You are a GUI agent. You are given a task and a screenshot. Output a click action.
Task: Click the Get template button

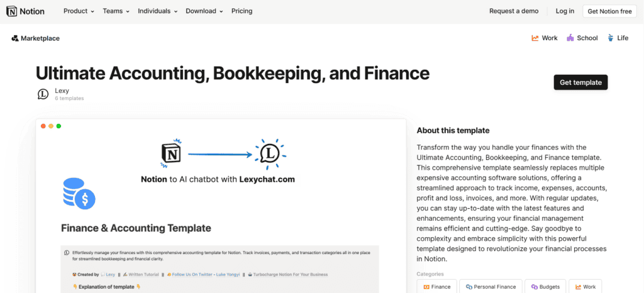tap(580, 82)
